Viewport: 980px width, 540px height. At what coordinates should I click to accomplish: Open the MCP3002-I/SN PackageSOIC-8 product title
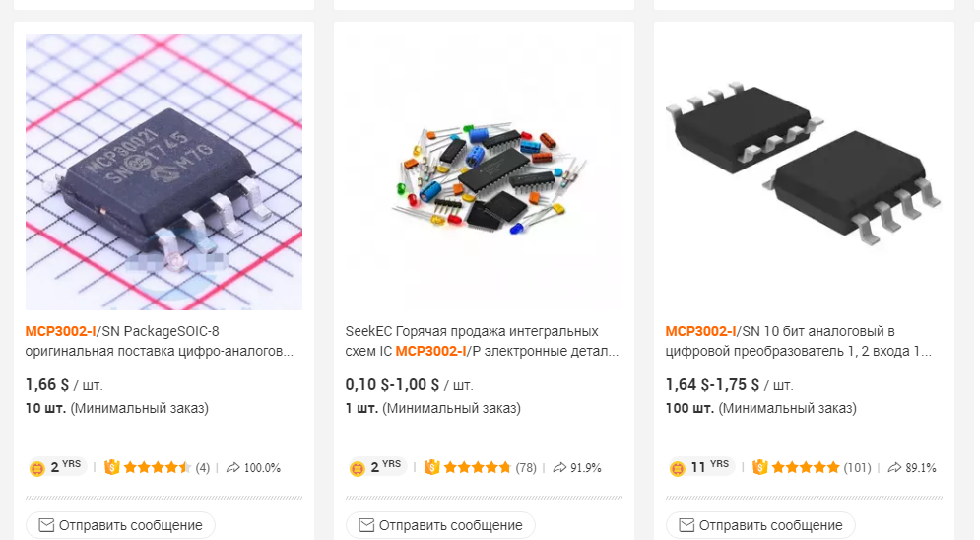160,341
